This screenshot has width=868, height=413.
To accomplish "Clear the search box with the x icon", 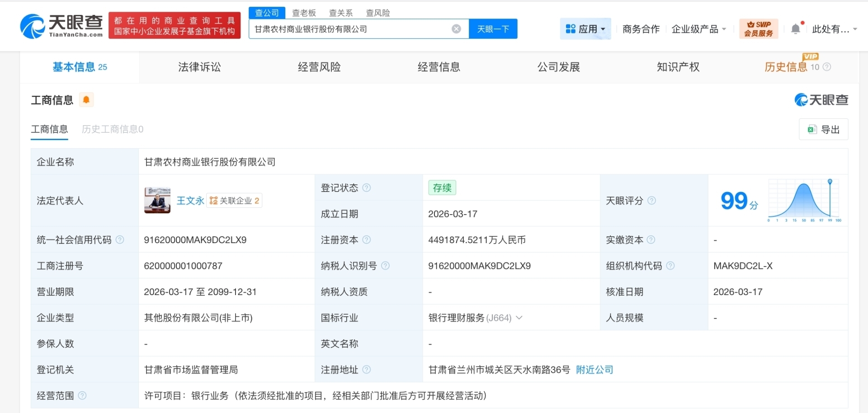I will click(x=456, y=28).
